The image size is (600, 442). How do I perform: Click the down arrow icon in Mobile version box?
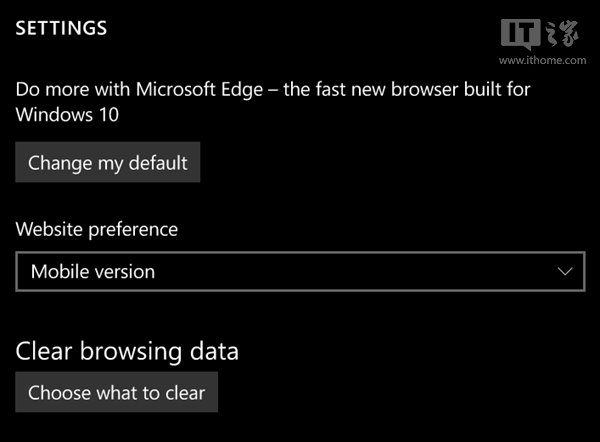click(x=565, y=271)
